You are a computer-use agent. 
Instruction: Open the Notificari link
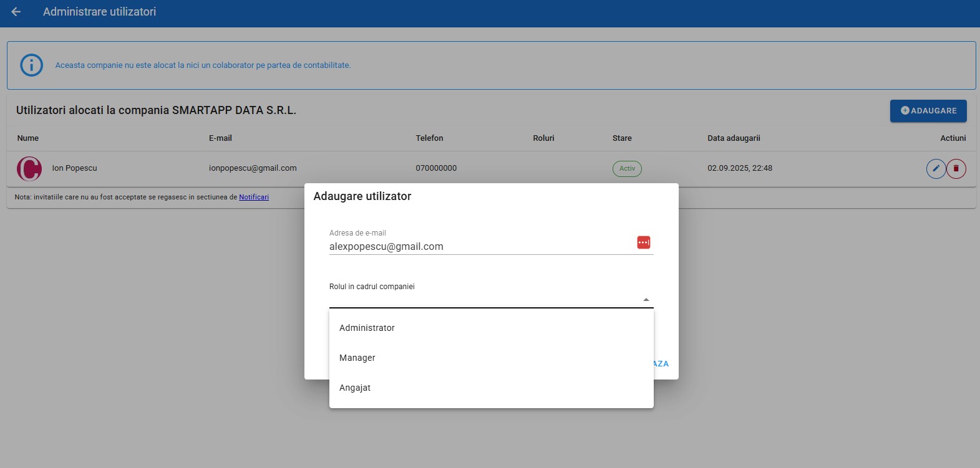[254, 197]
